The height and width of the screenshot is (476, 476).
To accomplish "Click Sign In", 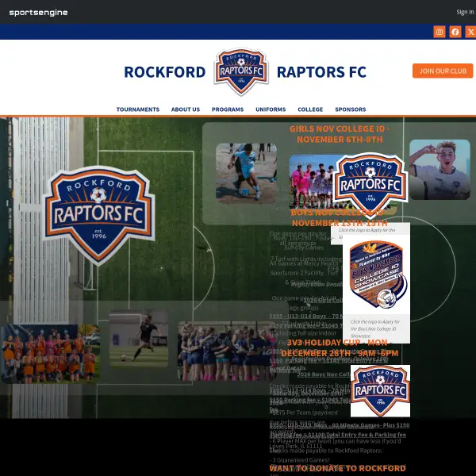I will [465, 12].
